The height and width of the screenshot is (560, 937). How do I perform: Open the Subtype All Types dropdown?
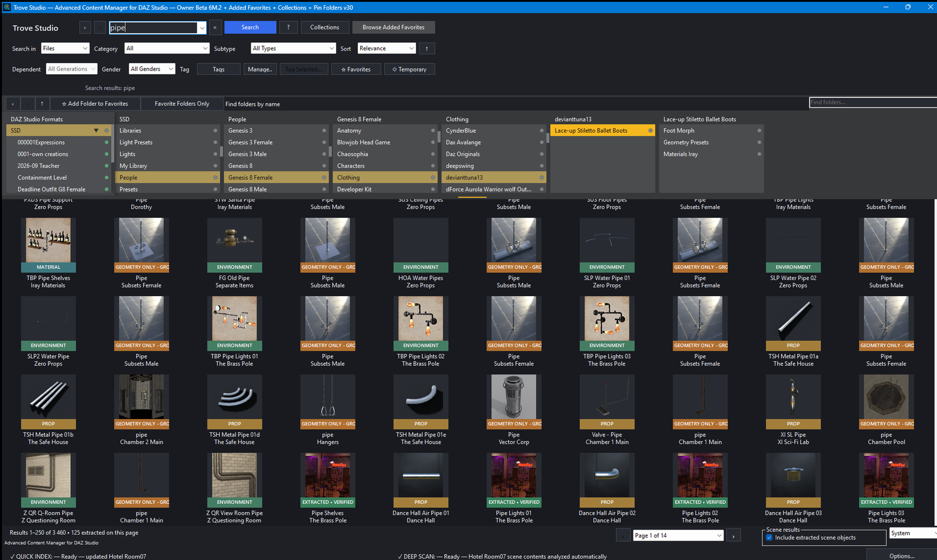pyautogui.click(x=293, y=49)
